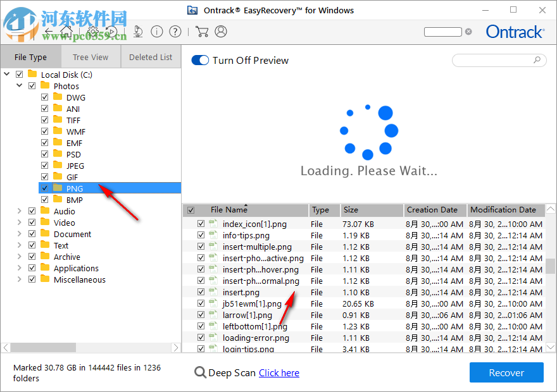Uncheck the BMP checkbox

pos(44,199)
